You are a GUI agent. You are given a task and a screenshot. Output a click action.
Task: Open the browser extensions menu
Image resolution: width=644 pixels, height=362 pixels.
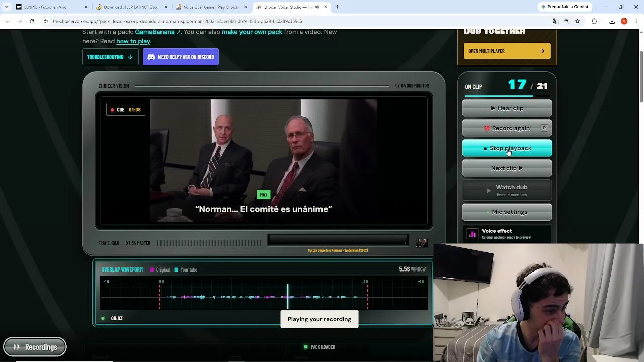(594, 21)
